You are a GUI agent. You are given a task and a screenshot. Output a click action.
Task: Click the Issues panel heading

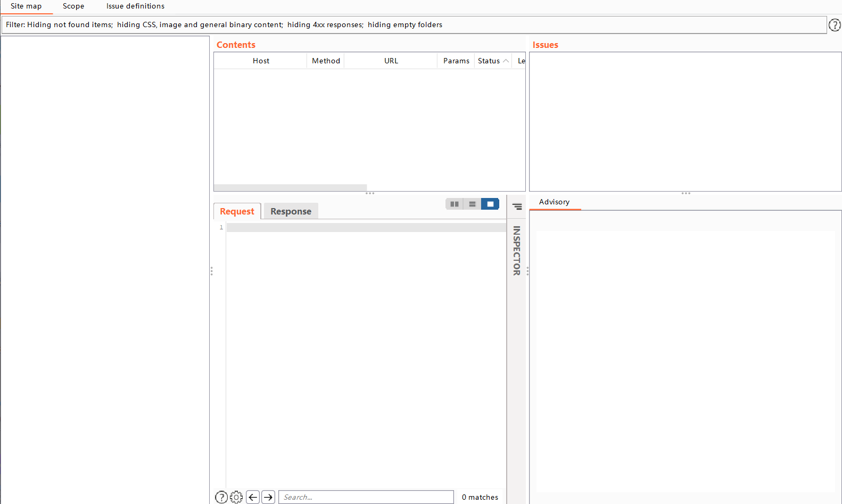(545, 45)
